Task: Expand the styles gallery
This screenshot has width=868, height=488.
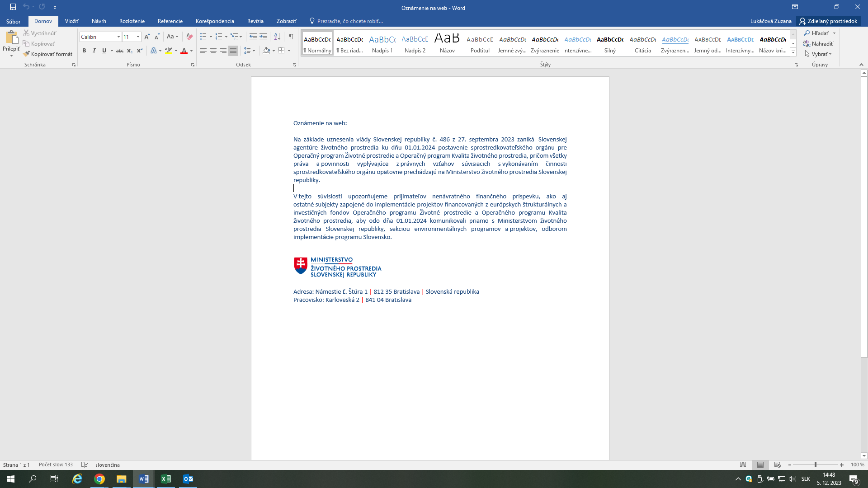Action: (793, 52)
